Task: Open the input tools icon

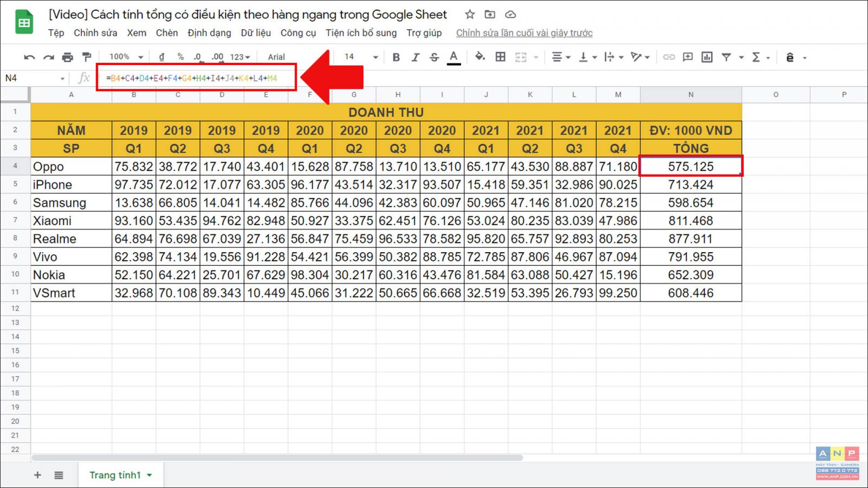Action: tap(790, 57)
